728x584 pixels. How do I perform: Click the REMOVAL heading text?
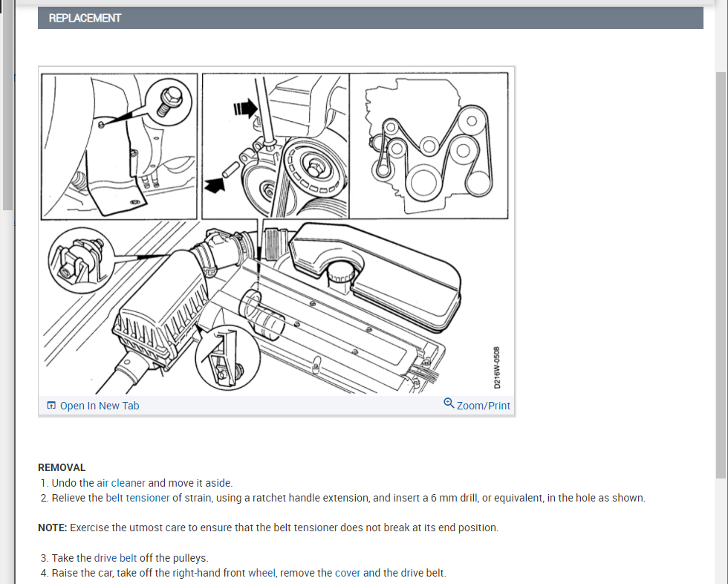(62, 467)
